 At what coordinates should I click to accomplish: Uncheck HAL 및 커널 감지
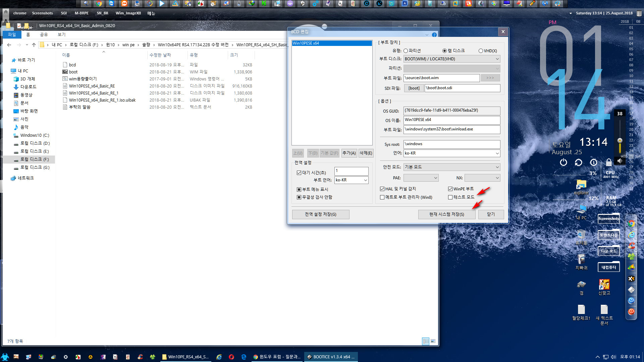click(x=382, y=189)
